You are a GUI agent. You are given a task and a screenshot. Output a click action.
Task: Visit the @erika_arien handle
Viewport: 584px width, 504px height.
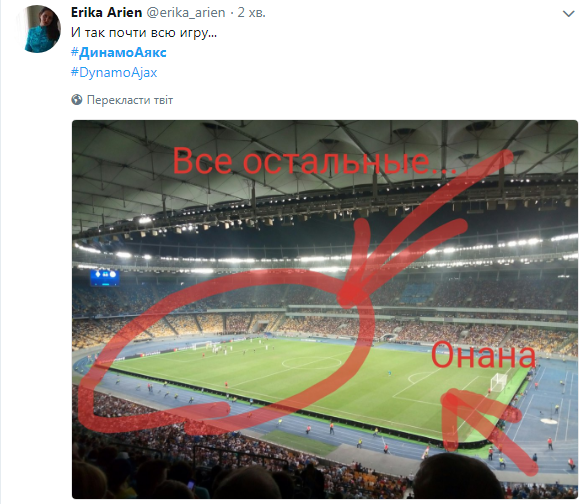(186, 12)
